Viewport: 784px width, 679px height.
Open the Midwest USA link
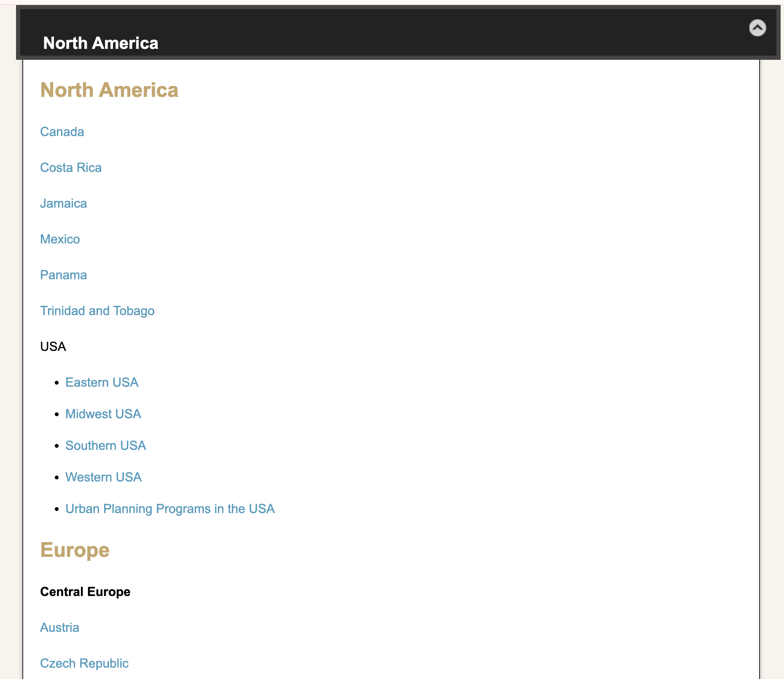tap(103, 414)
